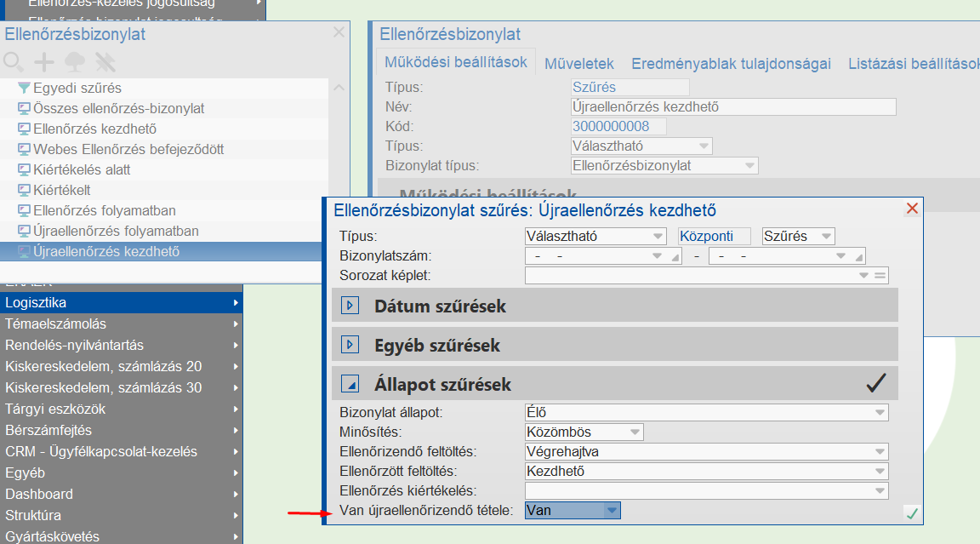Click the funnel icon beside Egyedi szűrés

[24, 89]
